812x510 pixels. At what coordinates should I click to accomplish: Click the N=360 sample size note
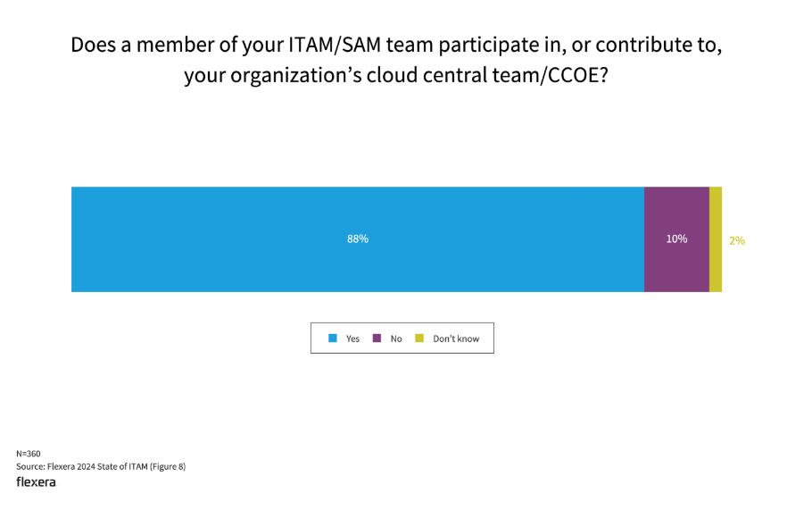click(28, 454)
